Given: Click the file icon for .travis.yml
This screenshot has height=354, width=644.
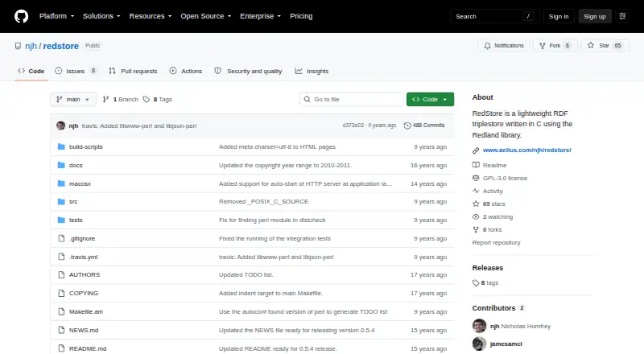Looking at the screenshot, I should (61, 257).
